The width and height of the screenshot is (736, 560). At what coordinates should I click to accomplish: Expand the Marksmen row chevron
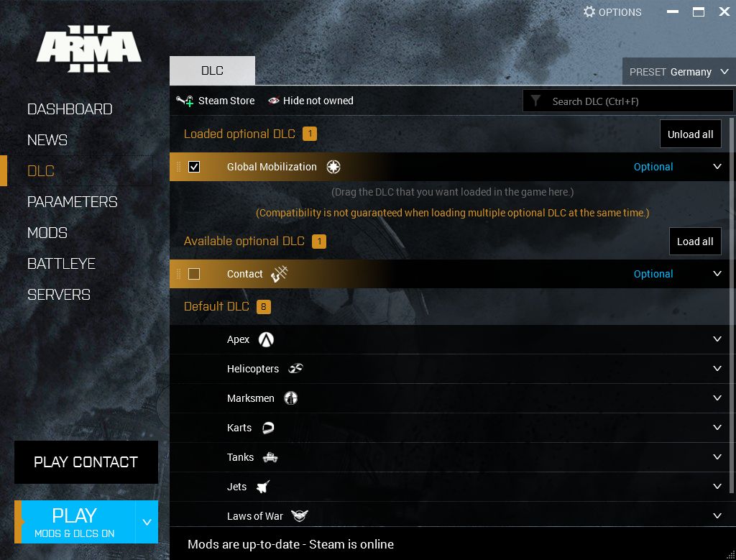[x=717, y=398]
